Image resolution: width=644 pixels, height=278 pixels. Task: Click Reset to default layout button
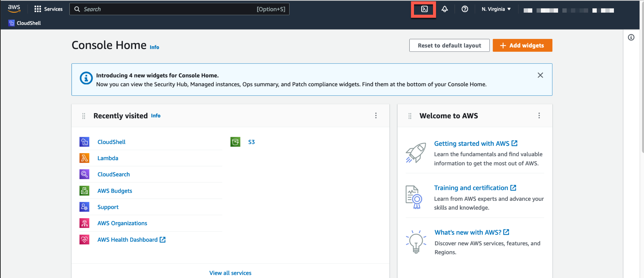449,46
